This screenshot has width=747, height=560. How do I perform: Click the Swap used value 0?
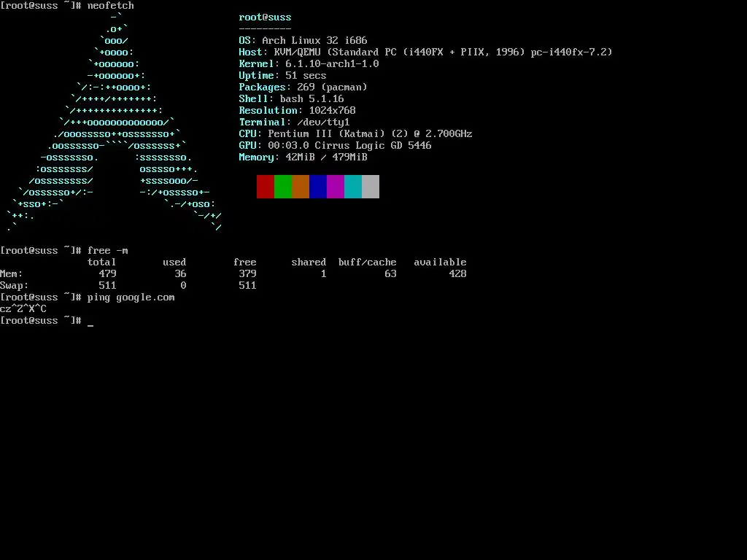pyautogui.click(x=183, y=285)
